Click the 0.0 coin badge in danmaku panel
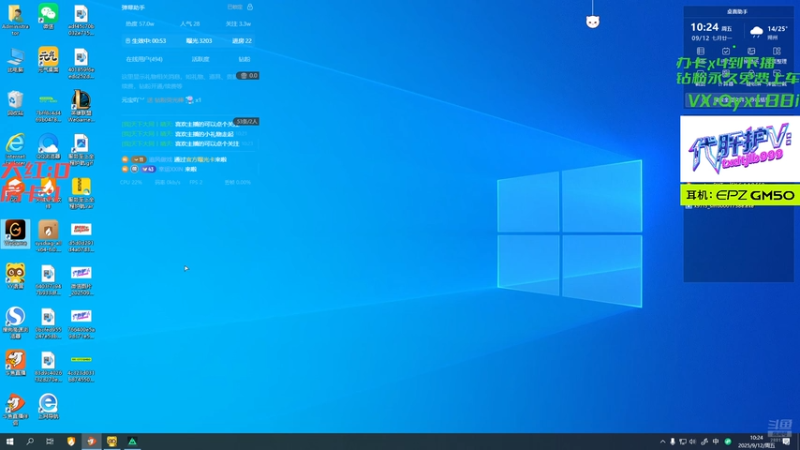The image size is (800, 450). click(248, 76)
